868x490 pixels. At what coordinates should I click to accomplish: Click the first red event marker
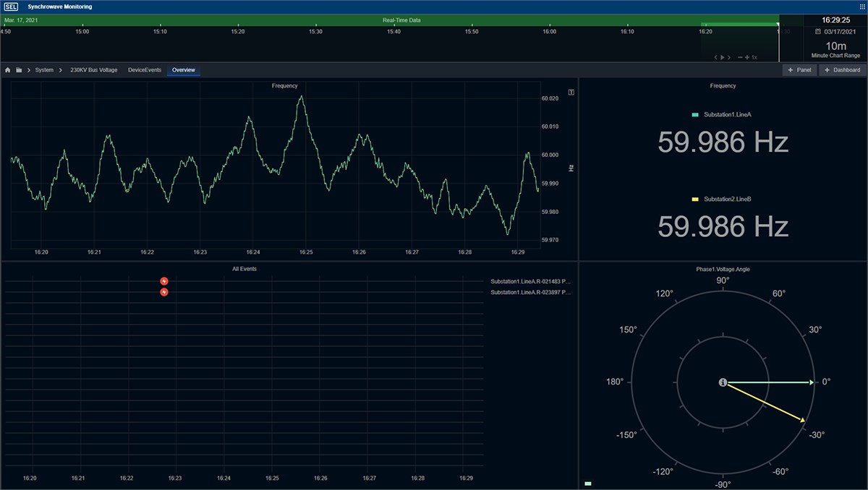(x=164, y=281)
